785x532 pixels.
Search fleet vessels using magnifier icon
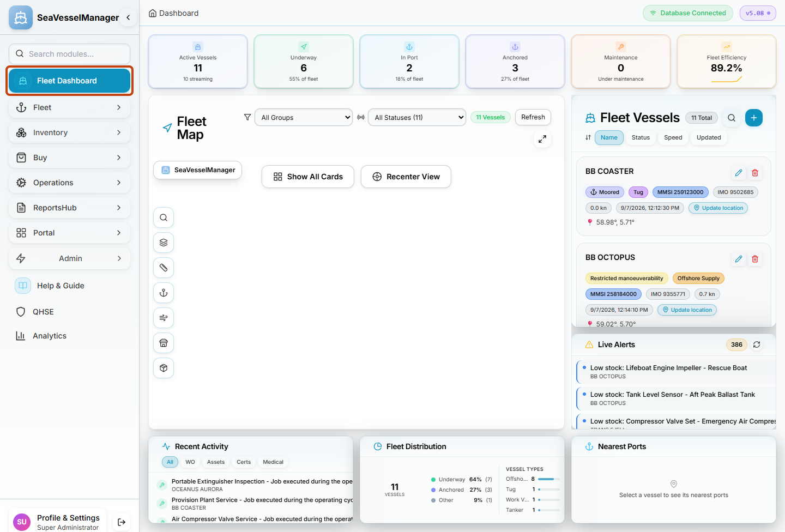pyautogui.click(x=732, y=118)
